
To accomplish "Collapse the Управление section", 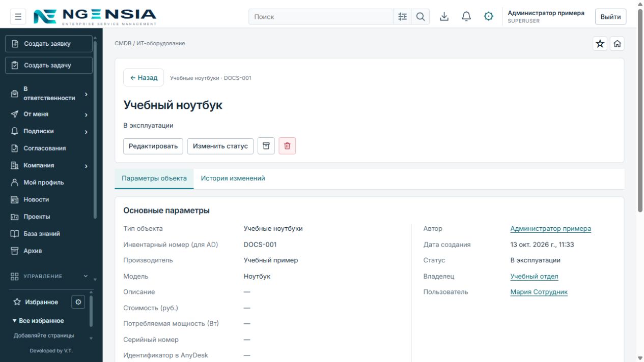I will point(49,277).
